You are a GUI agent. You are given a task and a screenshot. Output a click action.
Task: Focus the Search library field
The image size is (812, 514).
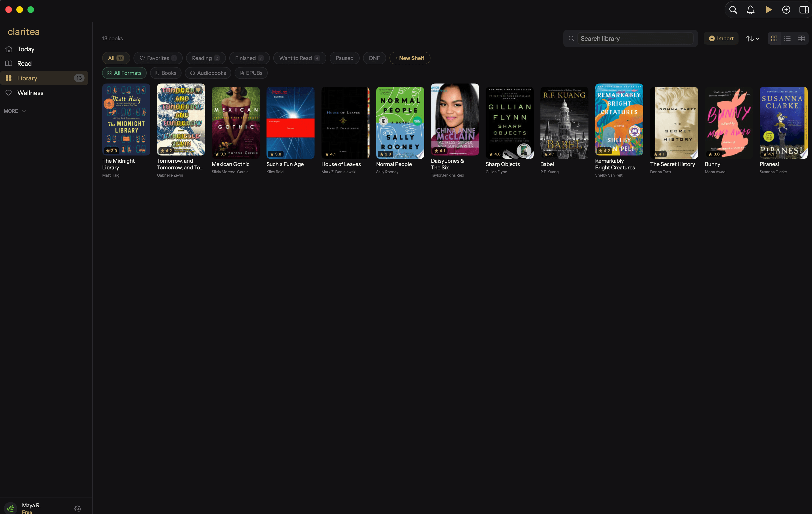pos(635,39)
